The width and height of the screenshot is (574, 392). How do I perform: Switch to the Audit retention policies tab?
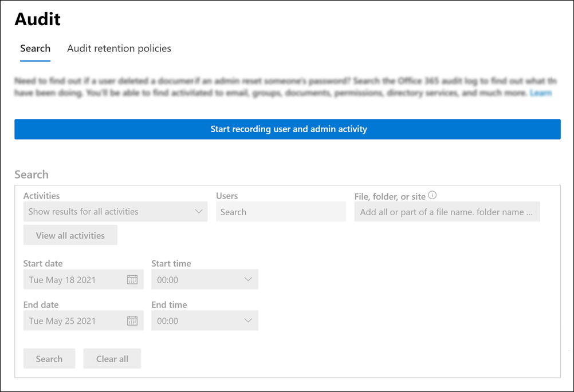coord(119,48)
